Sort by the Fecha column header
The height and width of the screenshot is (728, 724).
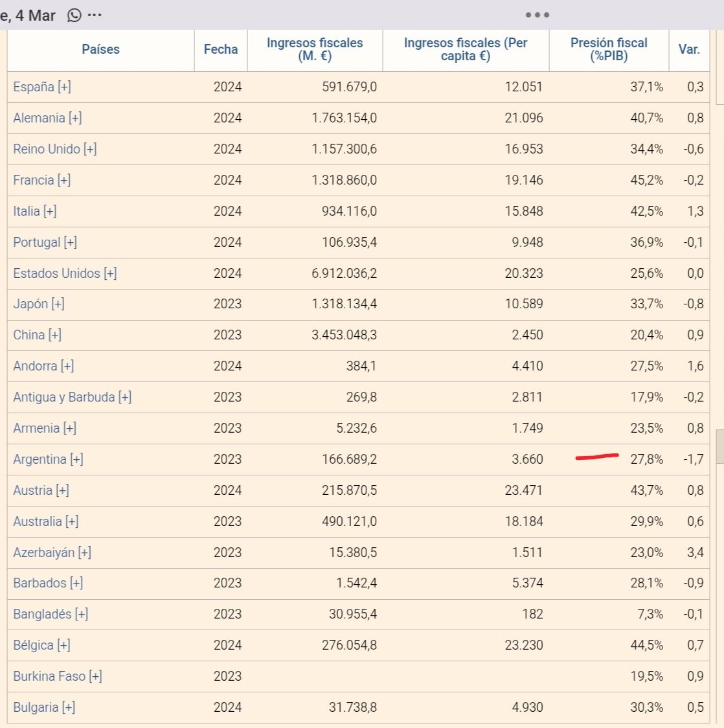point(221,49)
